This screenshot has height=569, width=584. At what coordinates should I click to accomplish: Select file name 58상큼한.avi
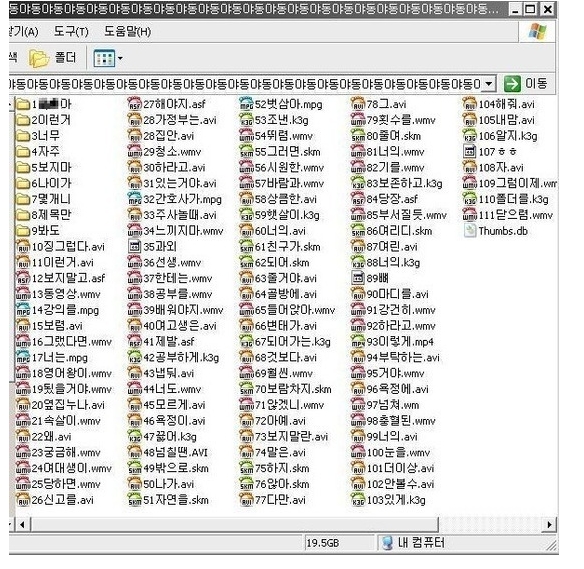pos(286,199)
